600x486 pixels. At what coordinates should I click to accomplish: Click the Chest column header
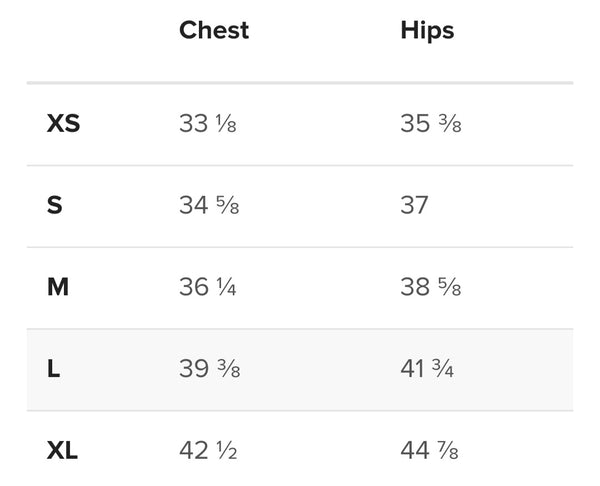[x=214, y=30]
